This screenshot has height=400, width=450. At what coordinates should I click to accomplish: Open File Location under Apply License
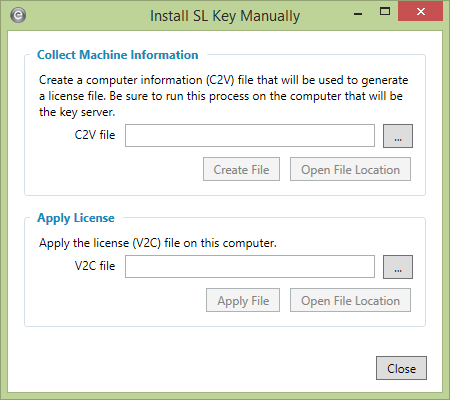(350, 300)
